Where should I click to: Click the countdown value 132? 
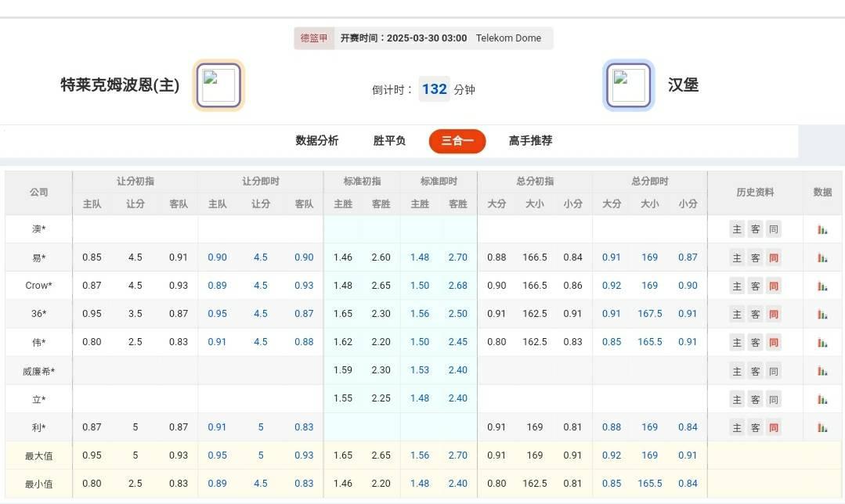435,89
